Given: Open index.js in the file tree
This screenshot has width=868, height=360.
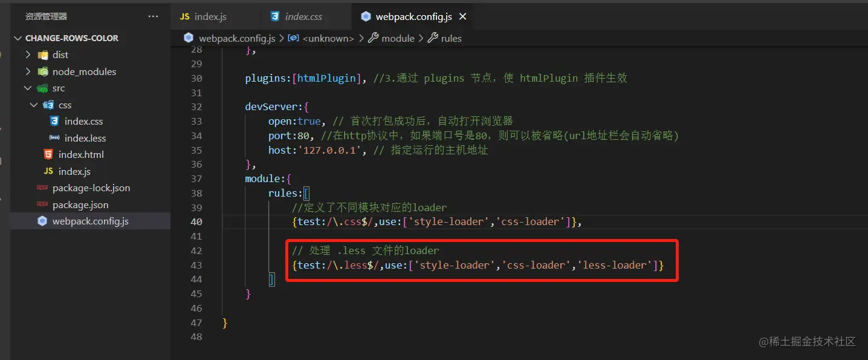Looking at the screenshot, I should tap(74, 171).
